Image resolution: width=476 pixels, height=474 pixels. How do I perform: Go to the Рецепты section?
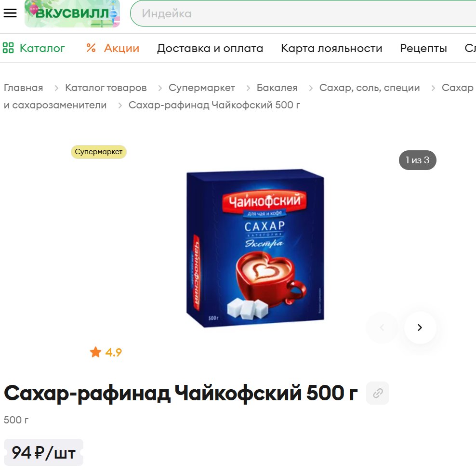coord(423,48)
